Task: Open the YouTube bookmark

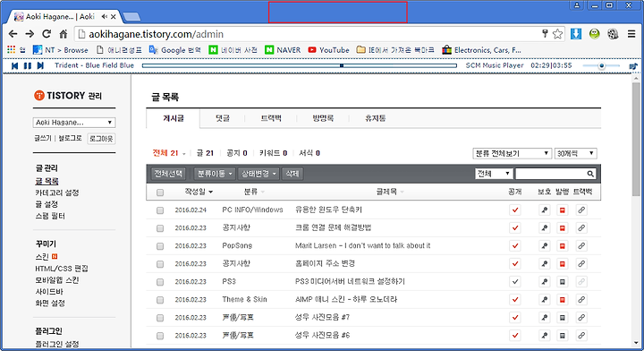Action: (x=328, y=50)
